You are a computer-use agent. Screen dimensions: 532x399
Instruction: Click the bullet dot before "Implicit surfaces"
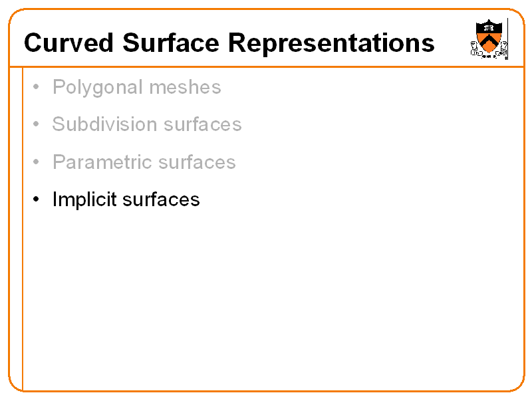point(36,200)
